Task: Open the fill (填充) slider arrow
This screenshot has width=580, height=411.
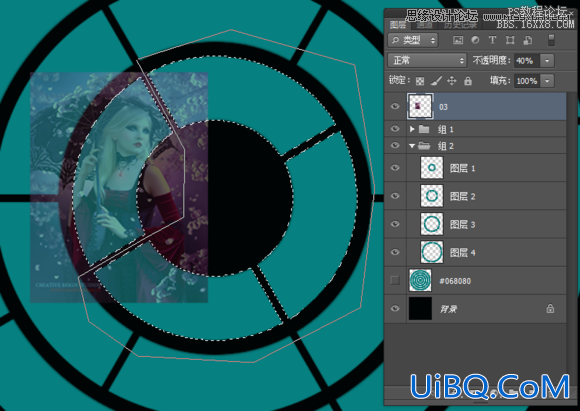Action: pos(547,81)
